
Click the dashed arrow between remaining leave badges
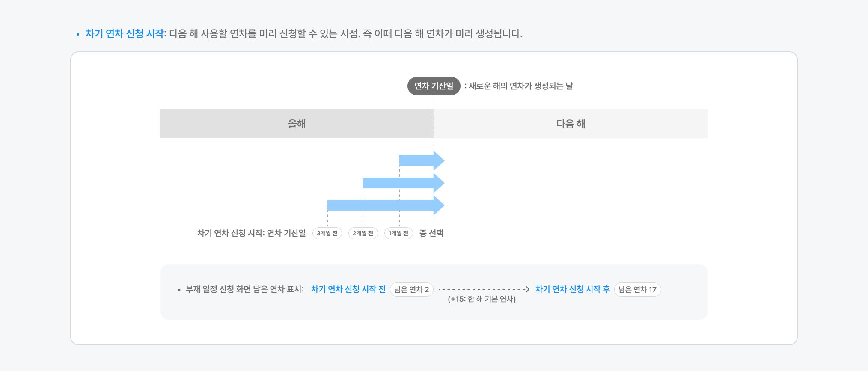[484, 289]
